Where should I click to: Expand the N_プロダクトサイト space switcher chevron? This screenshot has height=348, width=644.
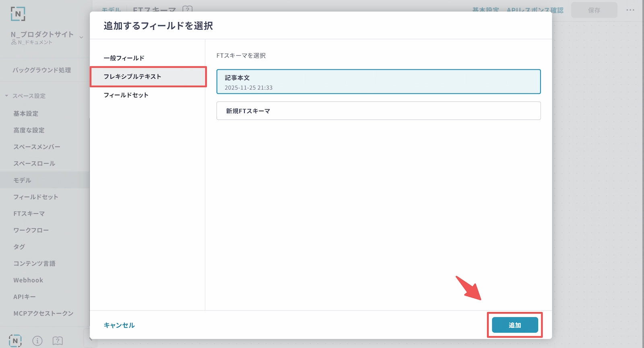pos(81,37)
